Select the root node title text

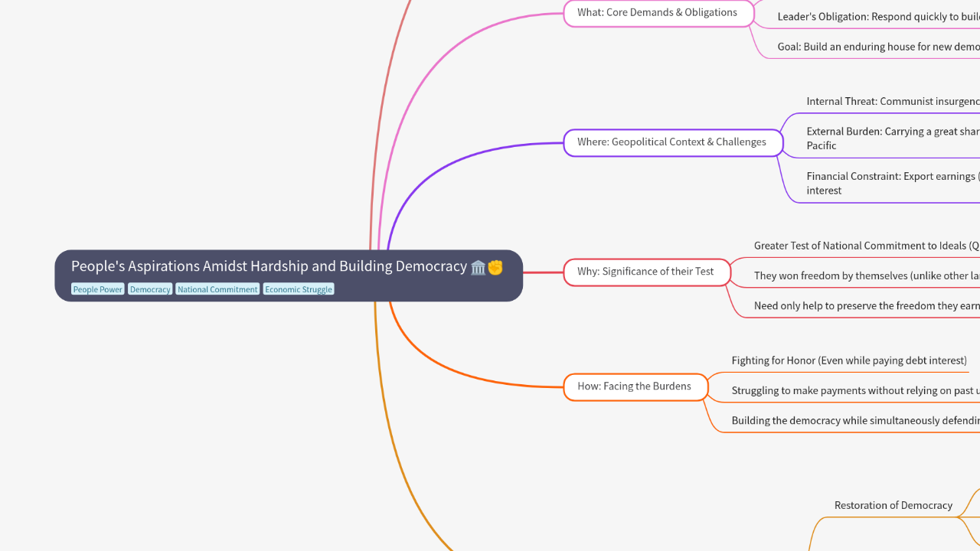pyautogui.click(x=269, y=266)
